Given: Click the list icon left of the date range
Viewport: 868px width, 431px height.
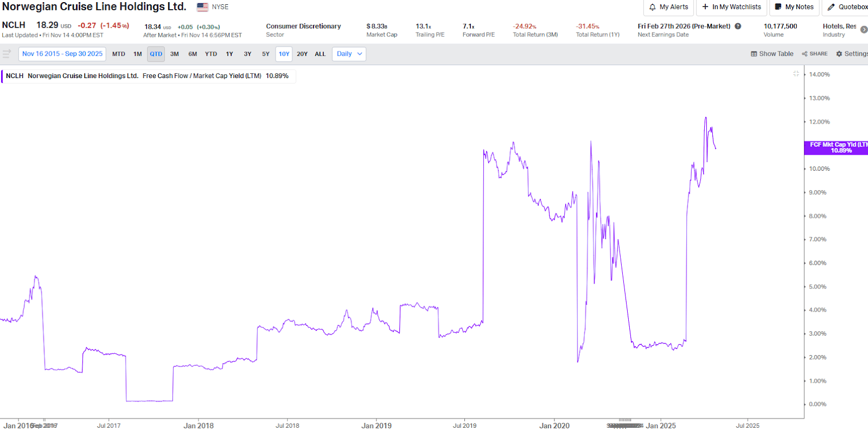Looking at the screenshot, I should 7,54.
